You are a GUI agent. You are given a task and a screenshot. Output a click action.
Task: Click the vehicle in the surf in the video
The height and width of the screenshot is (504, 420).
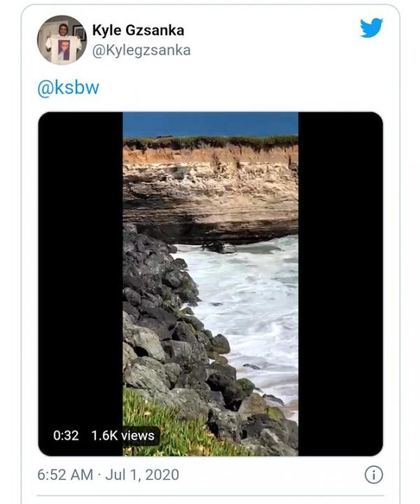[219, 246]
